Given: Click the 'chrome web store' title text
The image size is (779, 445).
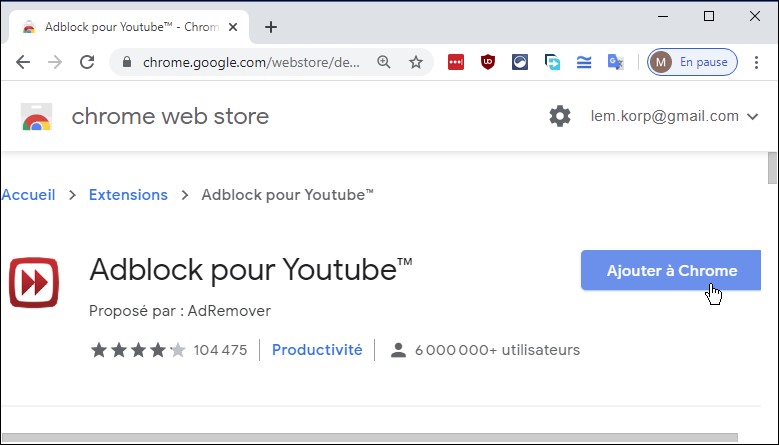Looking at the screenshot, I should (170, 116).
